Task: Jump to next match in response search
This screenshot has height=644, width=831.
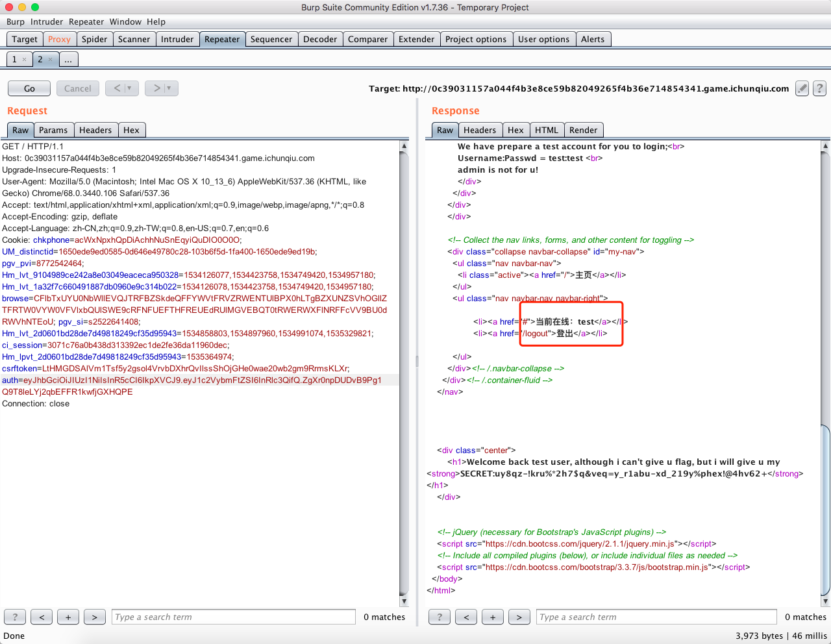Action: pos(519,617)
